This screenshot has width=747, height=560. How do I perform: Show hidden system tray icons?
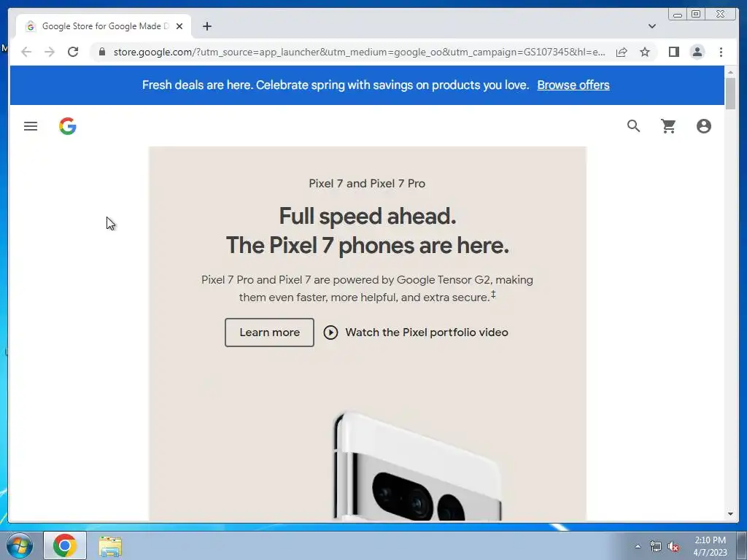[x=638, y=546]
